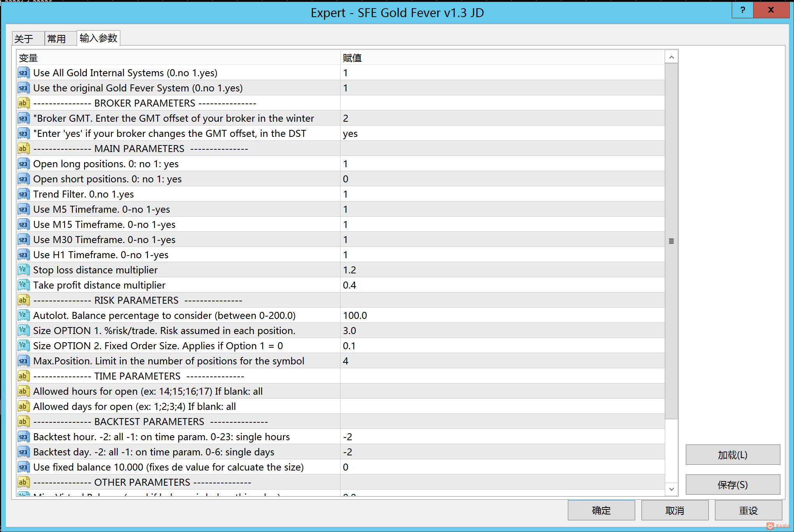This screenshot has height=532, width=794.
Task: Click the icon beside Autolot balance percentage
Action: tap(23, 315)
